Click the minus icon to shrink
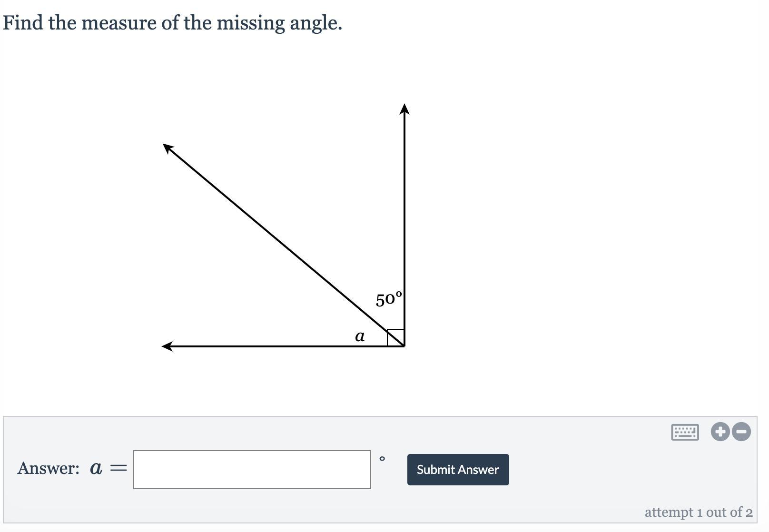The image size is (769, 532). pyautogui.click(x=741, y=432)
